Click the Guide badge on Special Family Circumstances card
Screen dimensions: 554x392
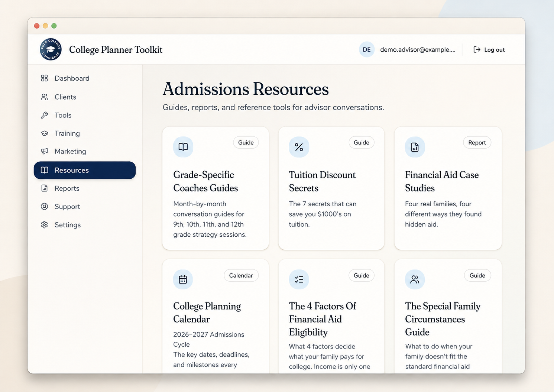(477, 275)
